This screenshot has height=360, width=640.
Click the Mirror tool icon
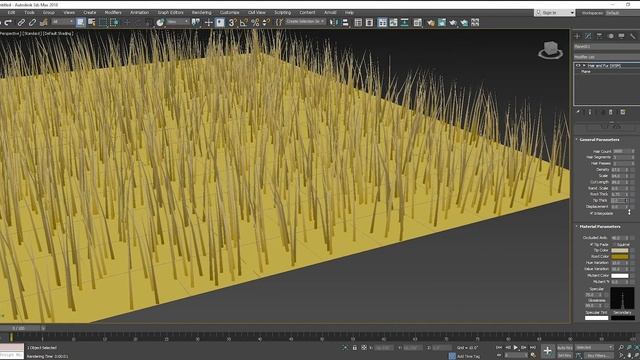[x=333, y=22]
